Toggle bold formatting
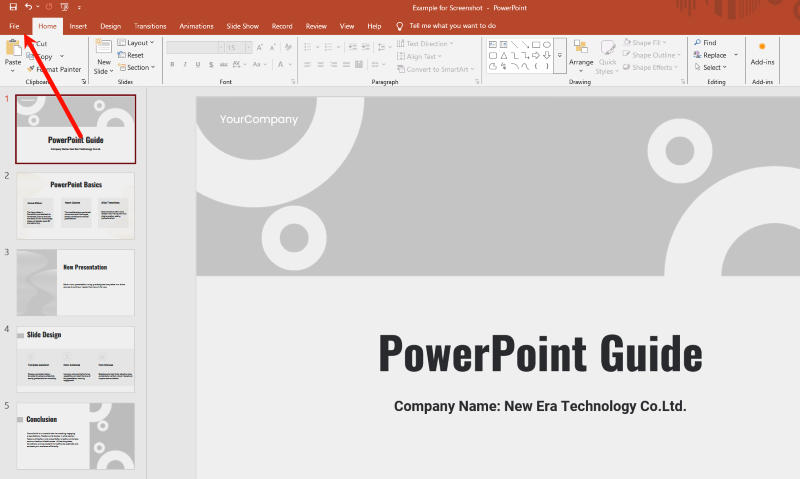 pos(172,64)
